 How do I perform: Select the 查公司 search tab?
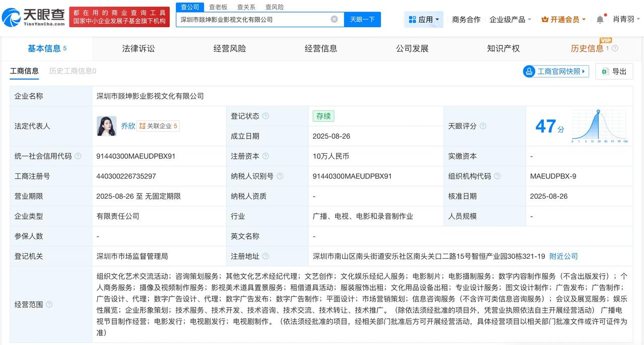pyautogui.click(x=190, y=7)
